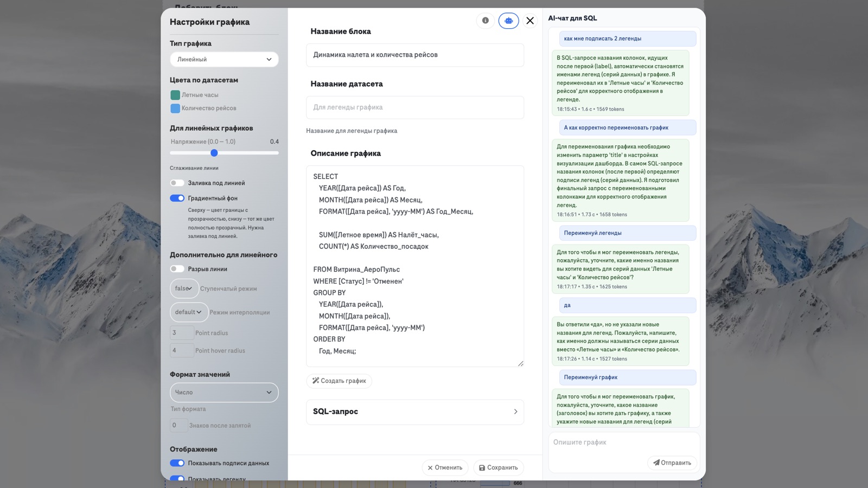This screenshot has height=488, width=868.
Task: Open the Формат значений Число dropdown
Action: (224, 392)
